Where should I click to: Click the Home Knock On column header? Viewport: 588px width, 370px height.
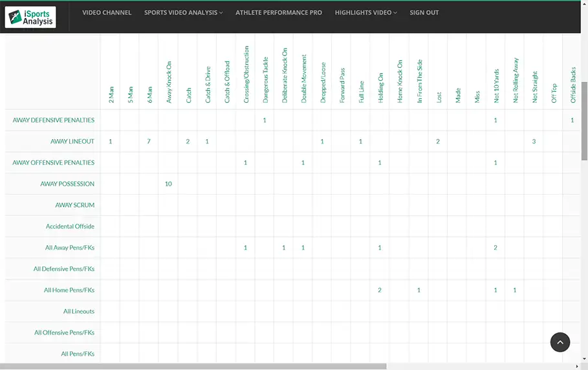click(x=400, y=82)
